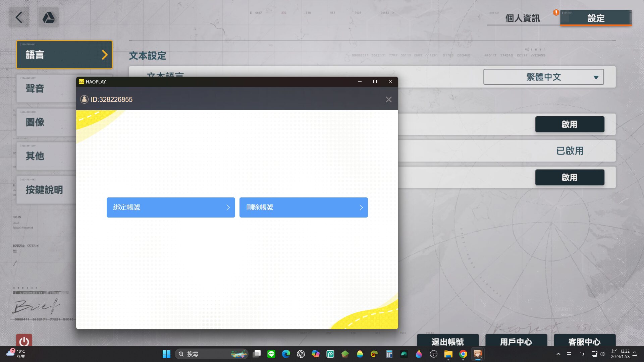Viewport: 644px width, 362px height.
Task: Click the 綁定帳號 button
Action: [171, 207]
